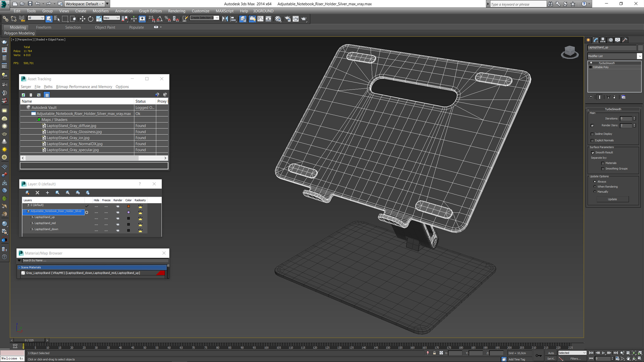Switch to the Freeform ribbon tab
The width and height of the screenshot is (644, 362).
point(44,27)
